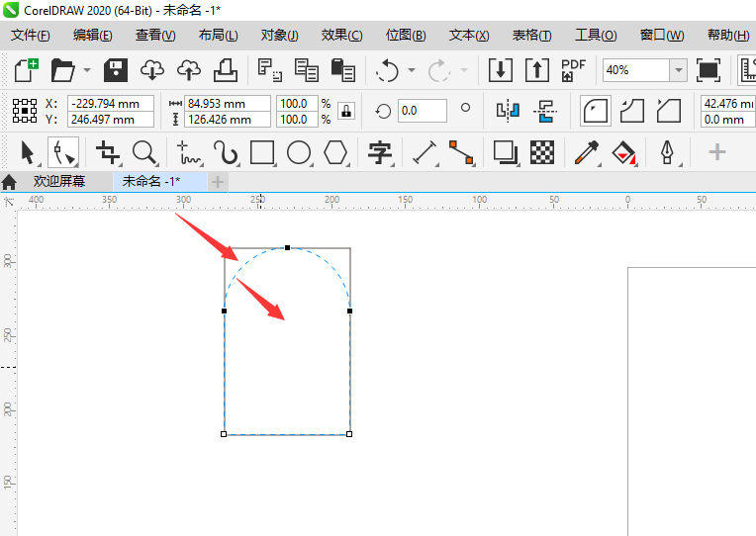The width and height of the screenshot is (756, 536).
Task: Click the Redo icon
Action: pos(438,71)
